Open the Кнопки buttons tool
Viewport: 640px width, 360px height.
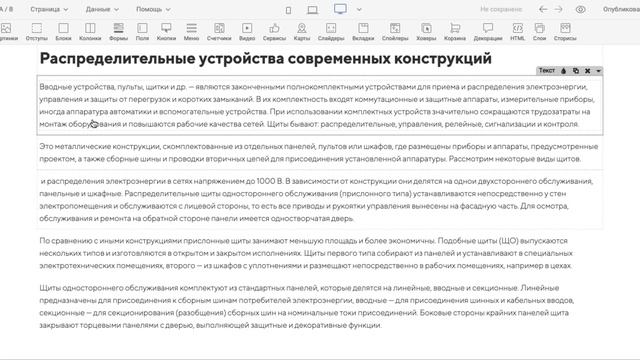pyautogui.click(x=166, y=32)
